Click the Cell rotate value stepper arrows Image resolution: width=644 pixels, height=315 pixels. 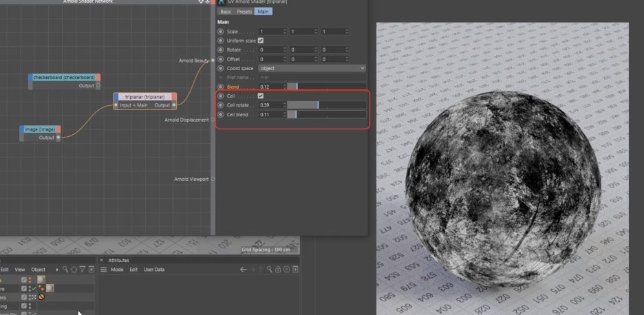tap(284, 105)
